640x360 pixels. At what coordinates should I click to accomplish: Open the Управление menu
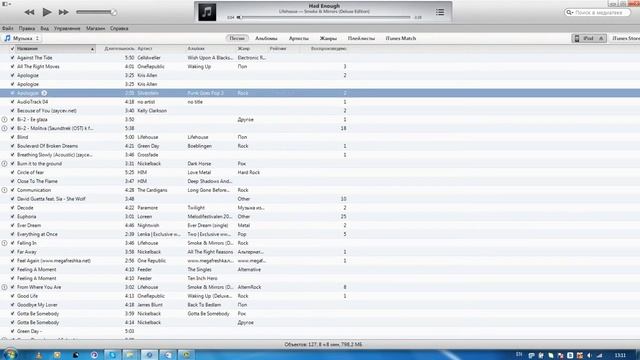click(x=67, y=29)
